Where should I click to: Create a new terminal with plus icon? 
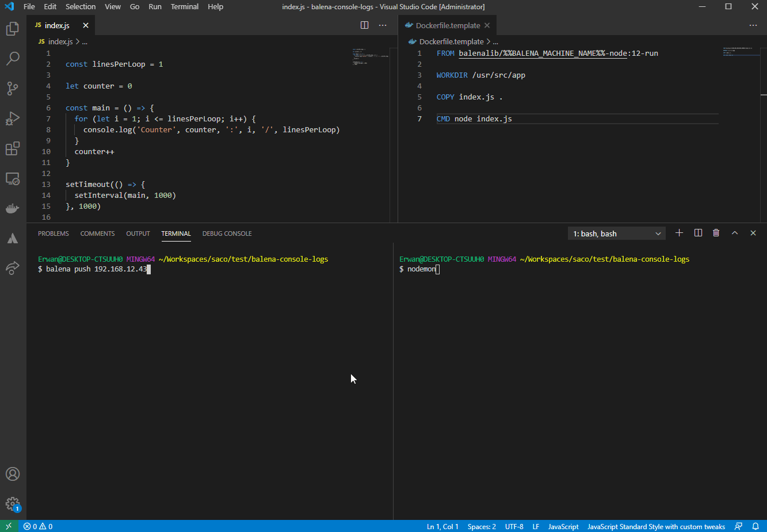[x=679, y=233]
